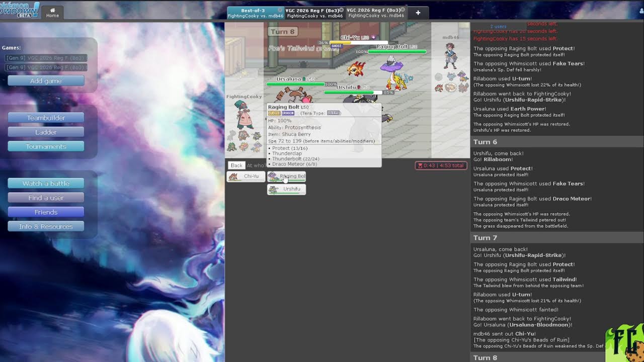Click 'The opposing Raging Bolt used Draco Meteor!'
The image size is (644, 362).
[533, 199]
